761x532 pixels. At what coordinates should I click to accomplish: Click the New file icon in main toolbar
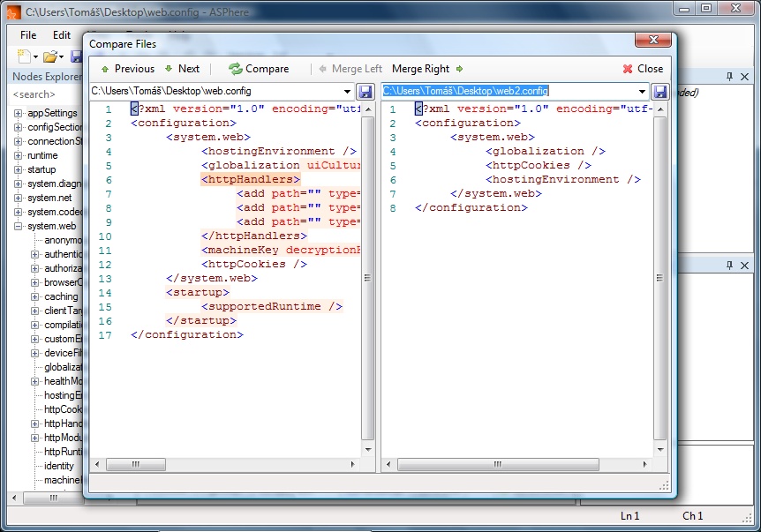(x=23, y=56)
